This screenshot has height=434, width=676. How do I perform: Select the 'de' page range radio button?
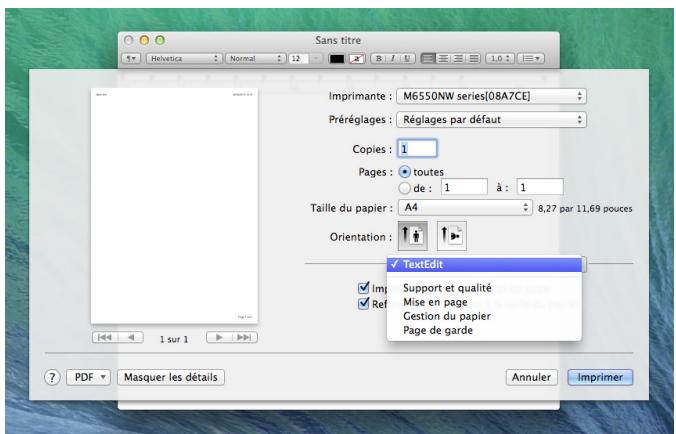click(402, 186)
